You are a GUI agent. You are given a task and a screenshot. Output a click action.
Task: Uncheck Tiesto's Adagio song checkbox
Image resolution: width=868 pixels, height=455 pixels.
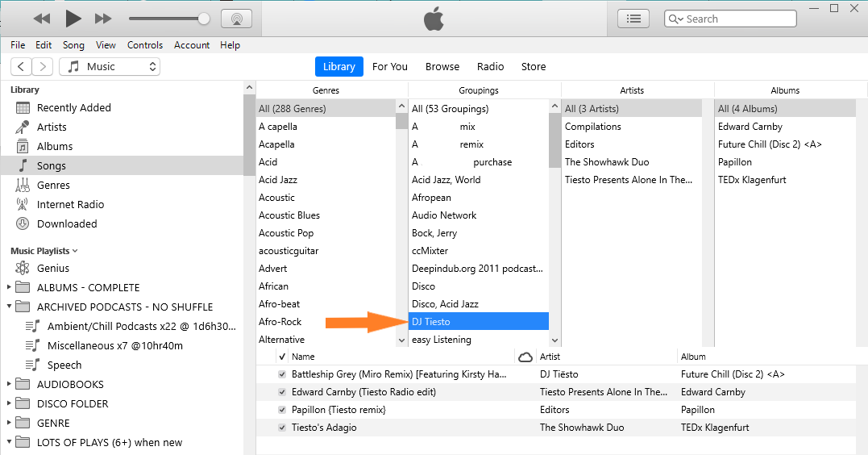pos(282,428)
